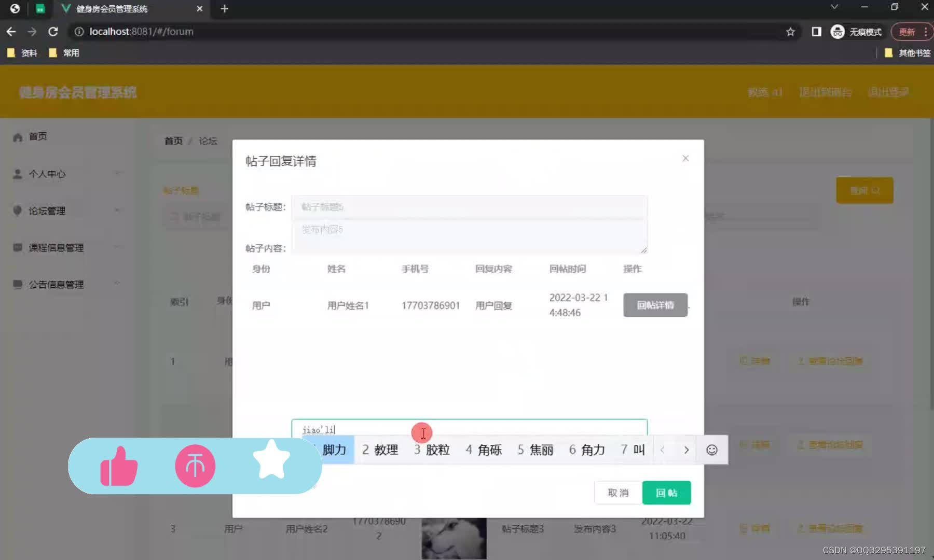Click phone number 17703786901 cell
The width and height of the screenshot is (934, 560).
click(431, 305)
